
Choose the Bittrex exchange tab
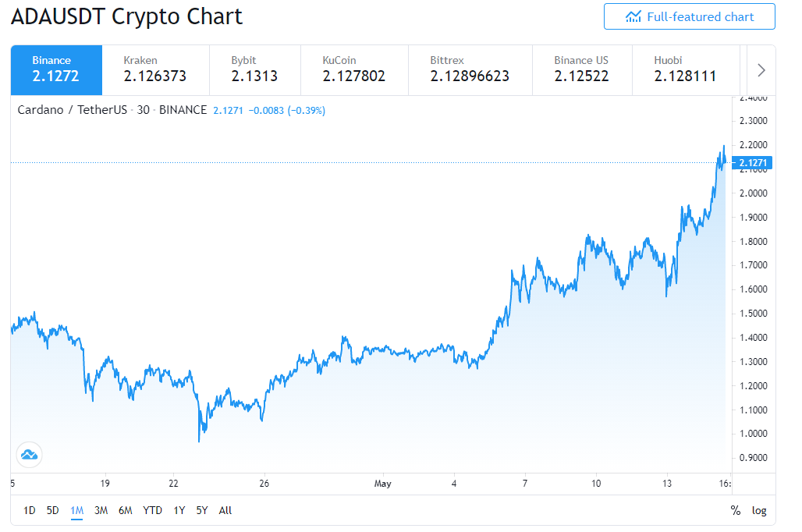tap(470, 70)
